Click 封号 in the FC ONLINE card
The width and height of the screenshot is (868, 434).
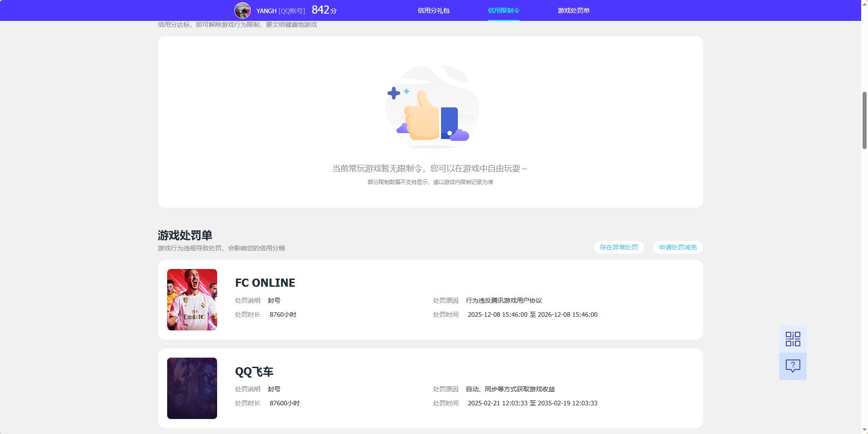tap(274, 300)
